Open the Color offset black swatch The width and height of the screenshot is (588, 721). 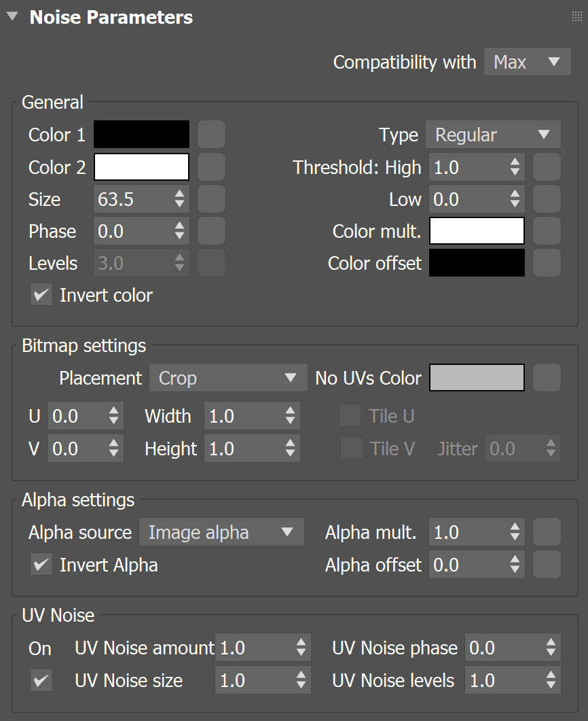(x=477, y=263)
